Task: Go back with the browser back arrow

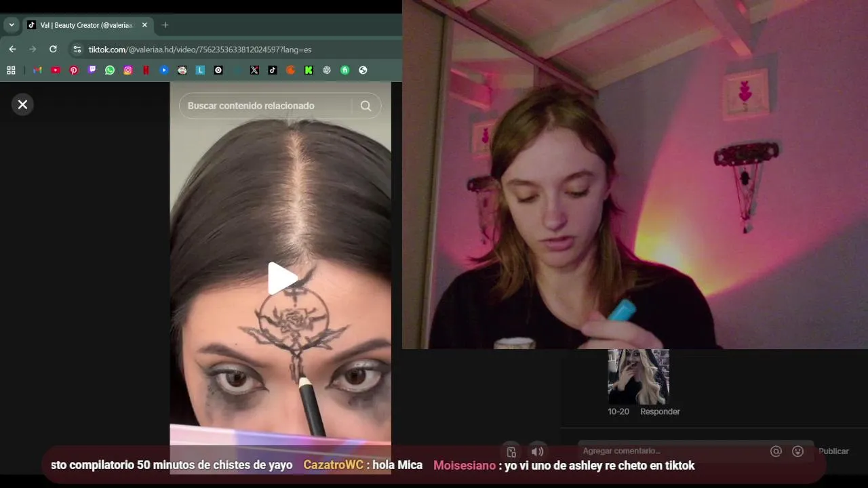Action: 12,49
